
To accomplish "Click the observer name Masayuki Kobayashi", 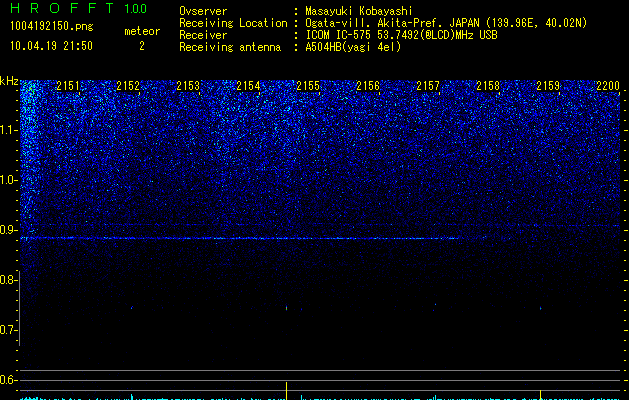I will pos(359,11).
